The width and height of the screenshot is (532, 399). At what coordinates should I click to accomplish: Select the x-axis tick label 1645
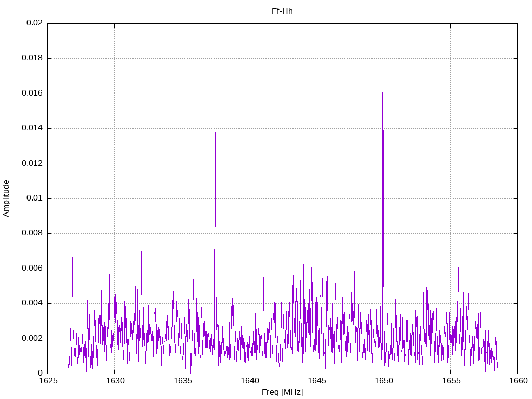pyautogui.click(x=316, y=381)
